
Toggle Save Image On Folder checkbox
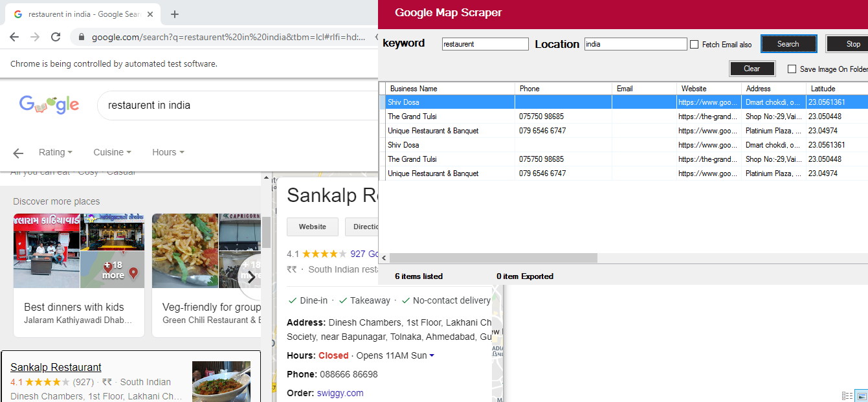click(x=792, y=69)
